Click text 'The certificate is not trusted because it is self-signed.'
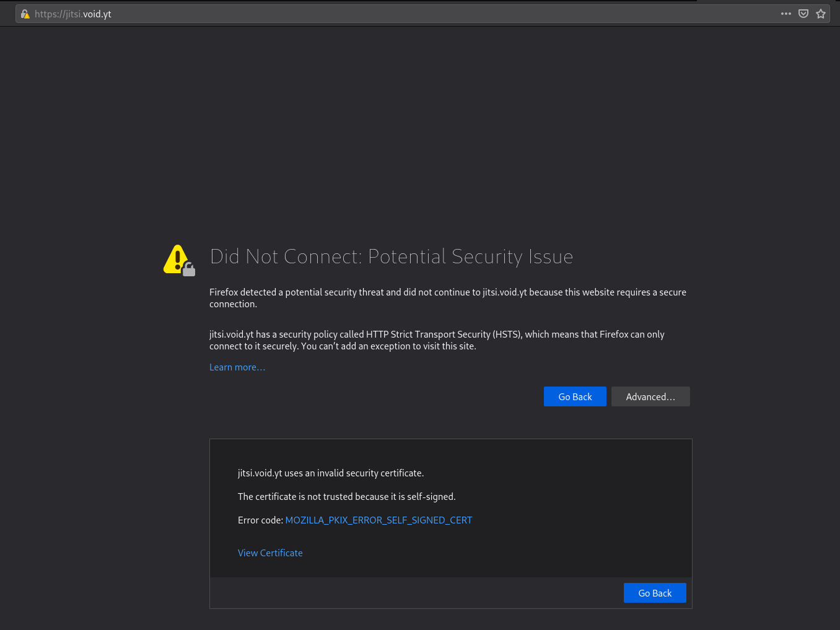 click(x=346, y=497)
